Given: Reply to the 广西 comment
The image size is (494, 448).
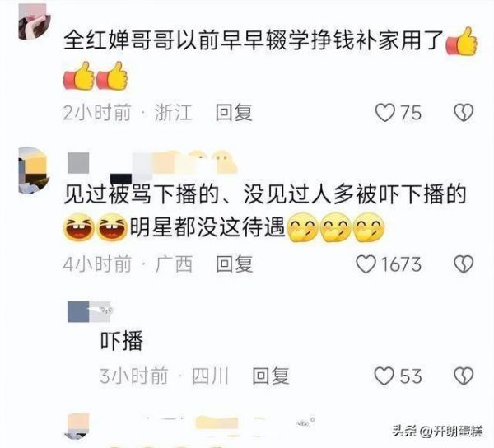Looking at the screenshot, I should coord(234,264).
